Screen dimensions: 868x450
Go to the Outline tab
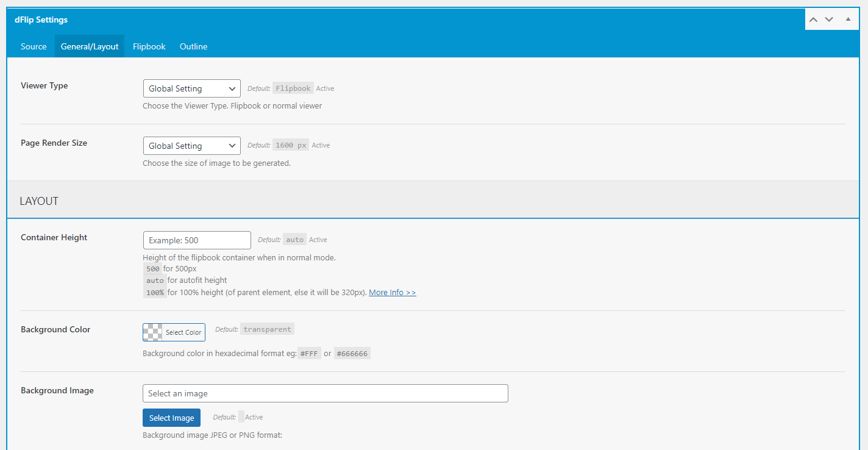(193, 46)
